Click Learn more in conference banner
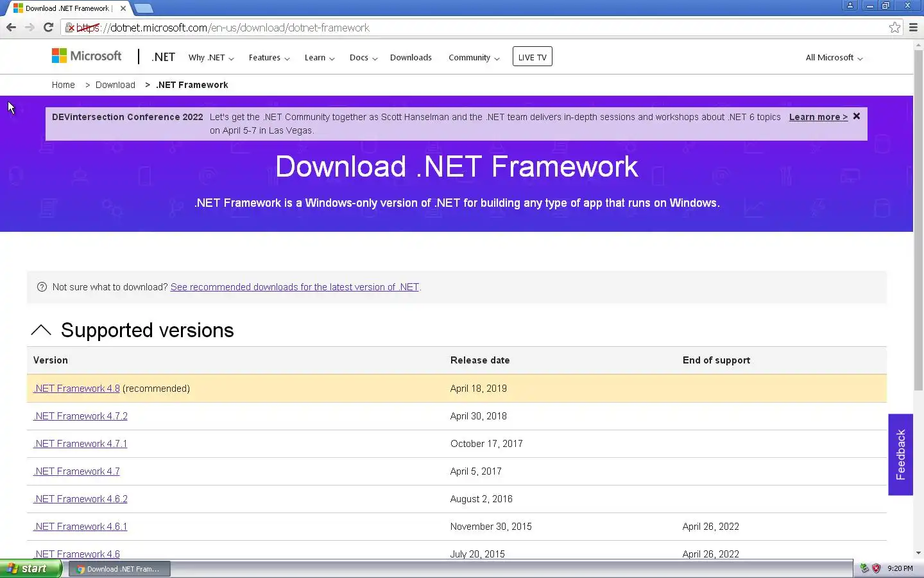The height and width of the screenshot is (578, 924). pos(818,117)
